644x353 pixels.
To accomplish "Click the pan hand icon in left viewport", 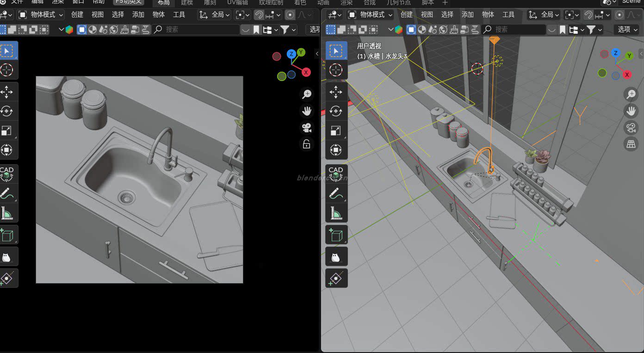I will (x=306, y=111).
